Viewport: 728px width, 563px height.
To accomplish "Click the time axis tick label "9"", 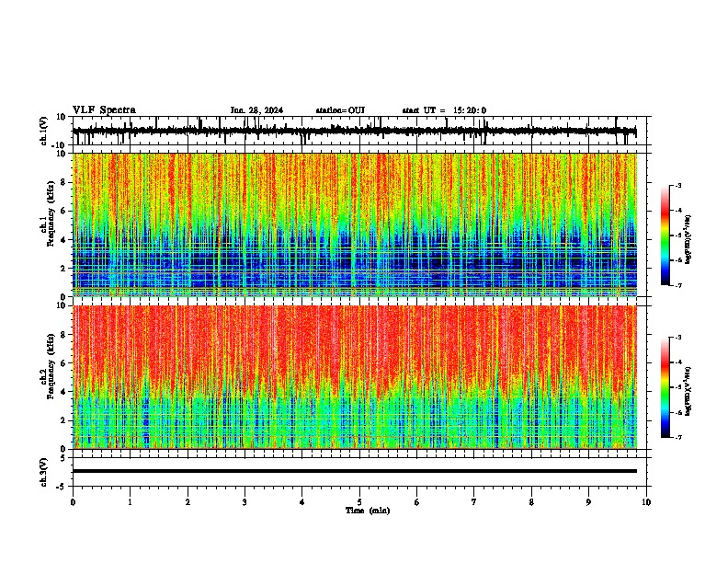I will [x=588, y=502].
